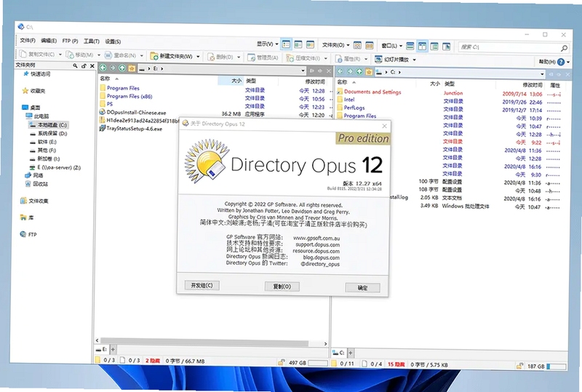
Task: Select the Network (网络) tree item
Action: 34,175
